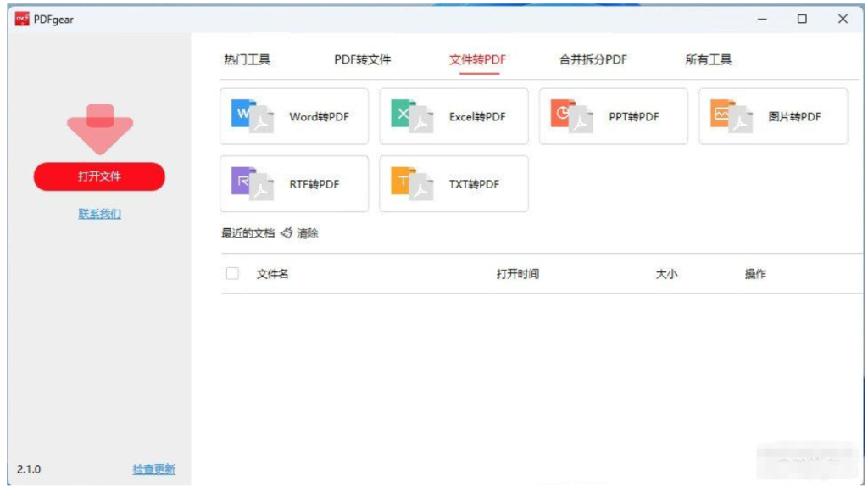The width and height of the screenshot is (868, 487).
Task: Show the 所有工具 tab
Action: 708,59
